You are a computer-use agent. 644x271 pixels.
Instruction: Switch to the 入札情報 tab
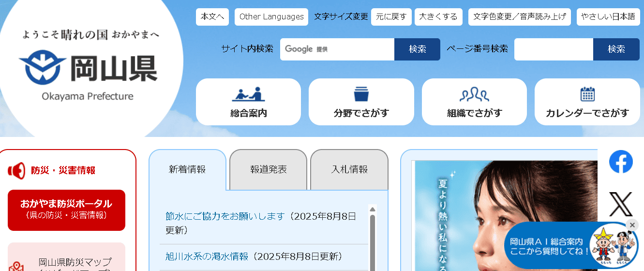(x=349, y=170)
